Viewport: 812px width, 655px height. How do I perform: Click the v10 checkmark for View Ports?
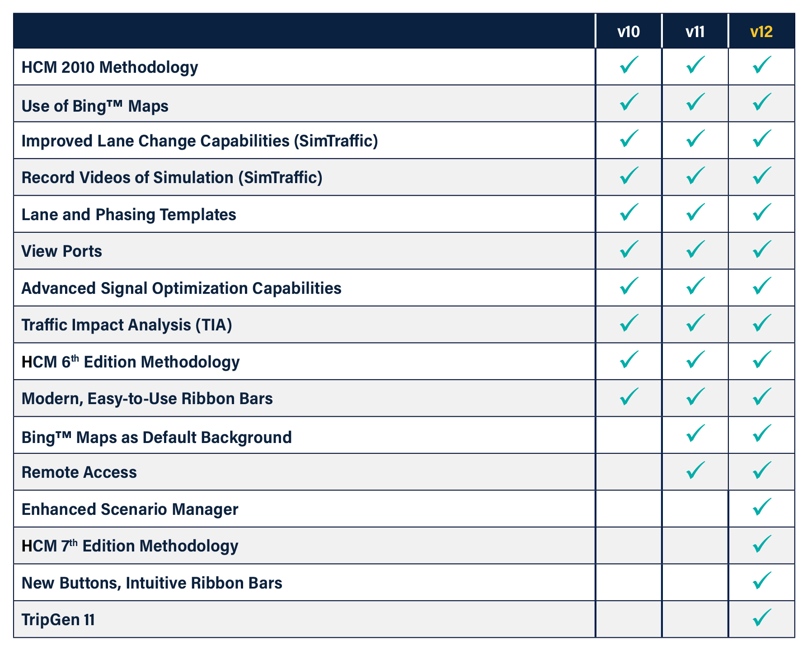click(629, 250)
